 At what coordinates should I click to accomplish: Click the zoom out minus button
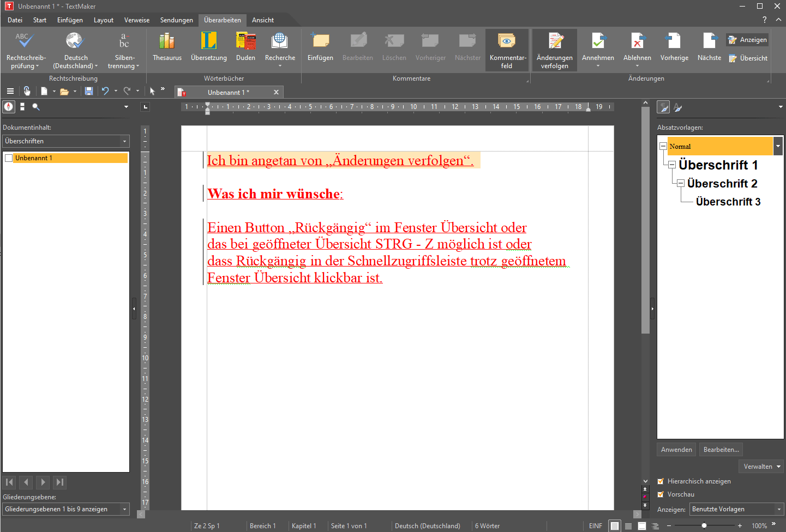(669, 526)
